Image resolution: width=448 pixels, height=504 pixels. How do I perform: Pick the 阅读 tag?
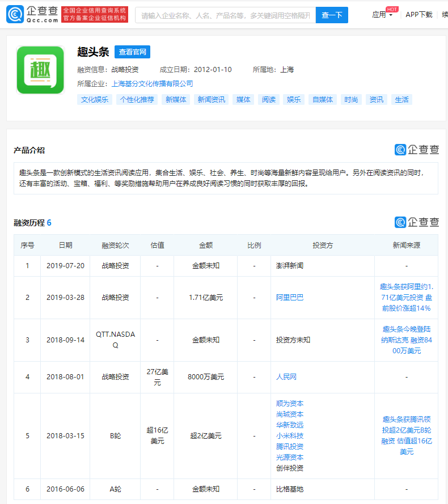(x=269, y=100)
